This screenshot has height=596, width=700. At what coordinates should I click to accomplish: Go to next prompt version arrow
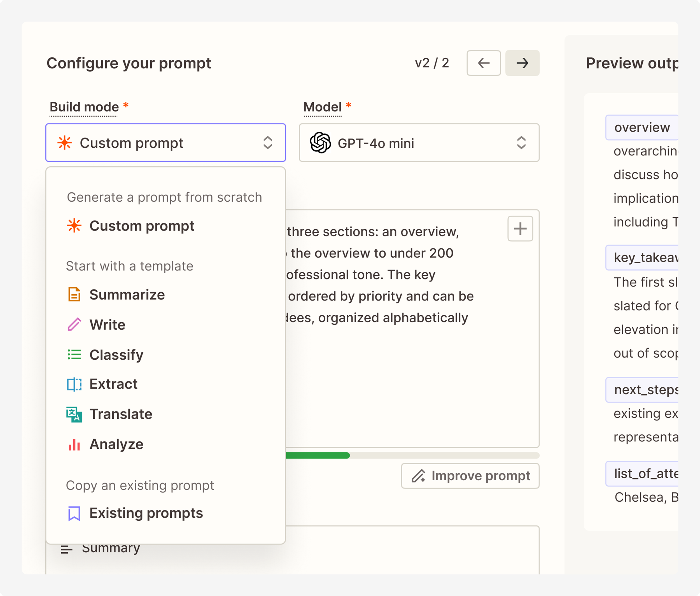click(522, 63)
